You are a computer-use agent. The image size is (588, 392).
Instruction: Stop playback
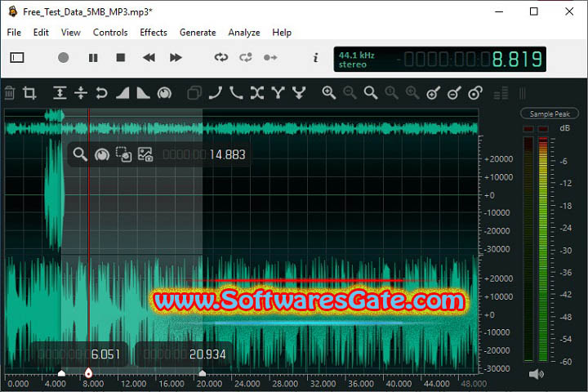pos(120,58)
